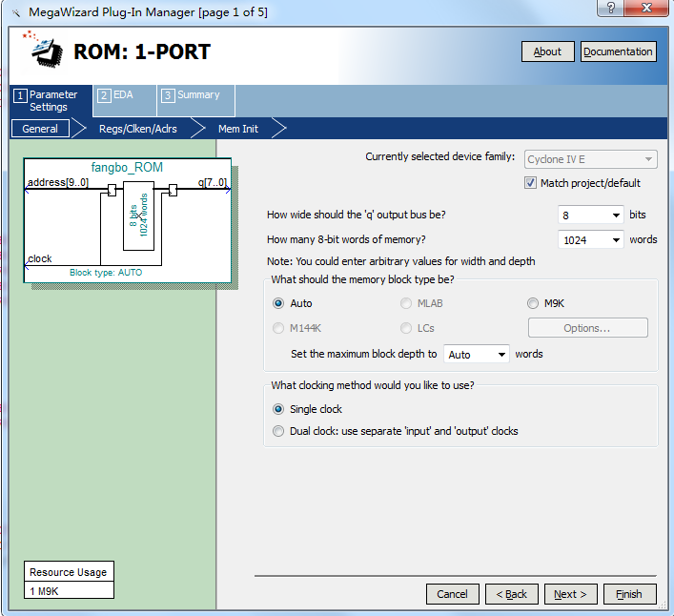Select the M9K memory block type
The width and height of the screenshot is (674, 616).
533,303
